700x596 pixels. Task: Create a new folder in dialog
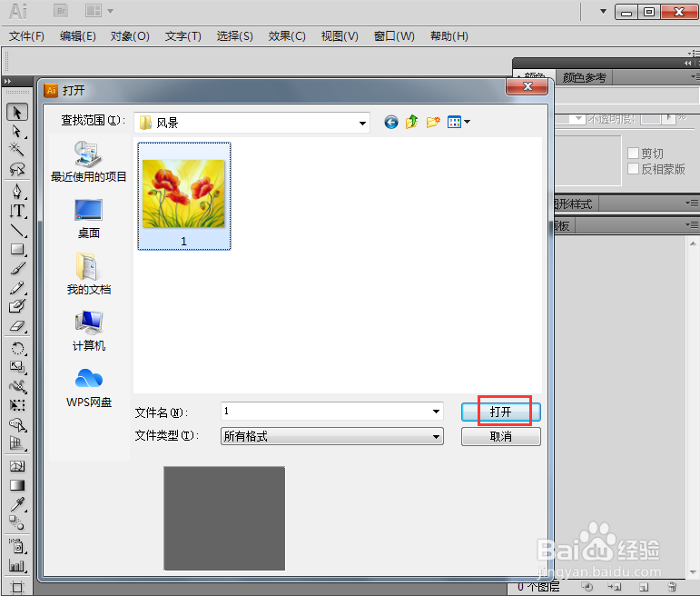(x=432, y=122)
